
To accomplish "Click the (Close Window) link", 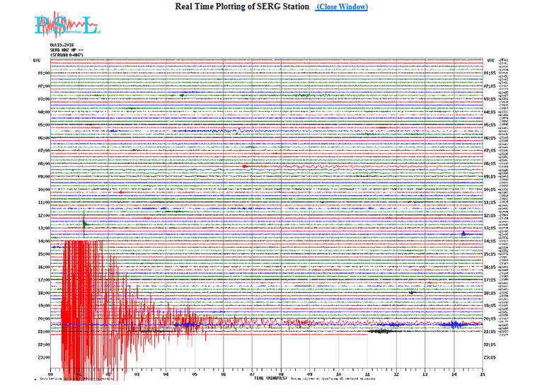I will 342,6.
